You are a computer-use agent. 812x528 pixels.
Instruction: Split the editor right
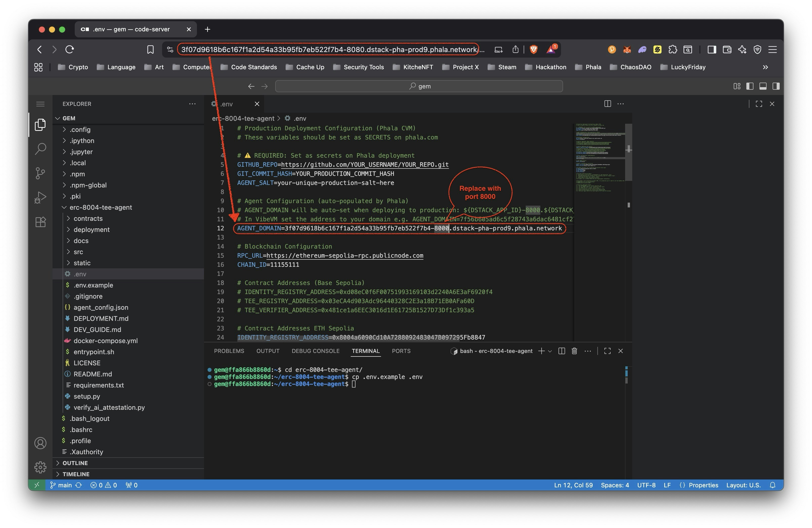click(x=607, y=104)
